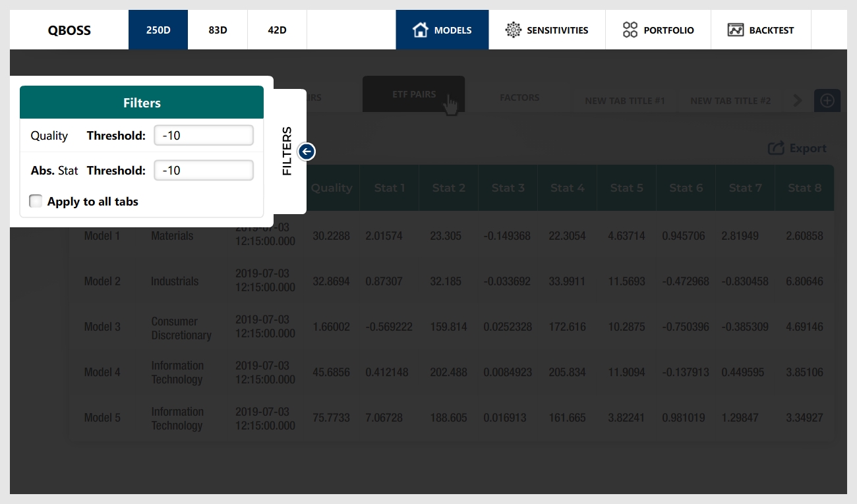Select the 250D period tab

[158, 30]
